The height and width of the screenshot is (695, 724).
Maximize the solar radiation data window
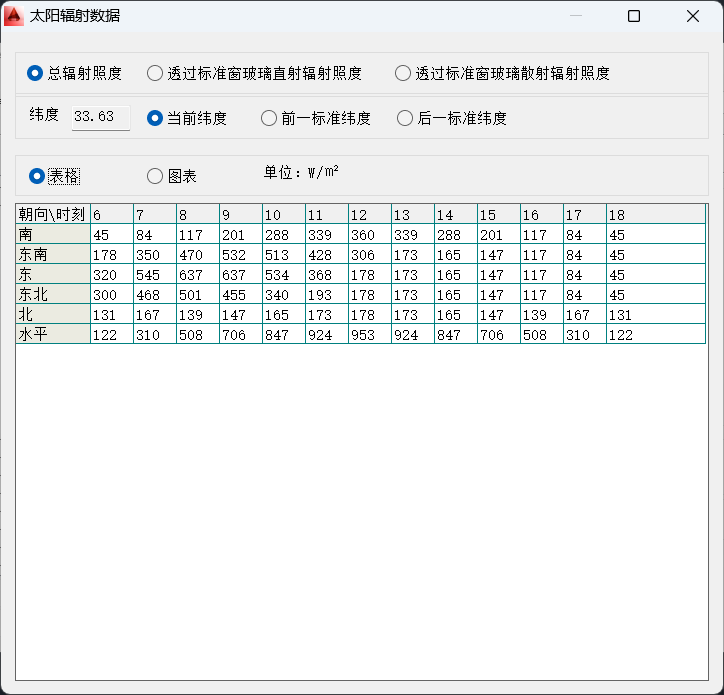(x=634, y=16)
